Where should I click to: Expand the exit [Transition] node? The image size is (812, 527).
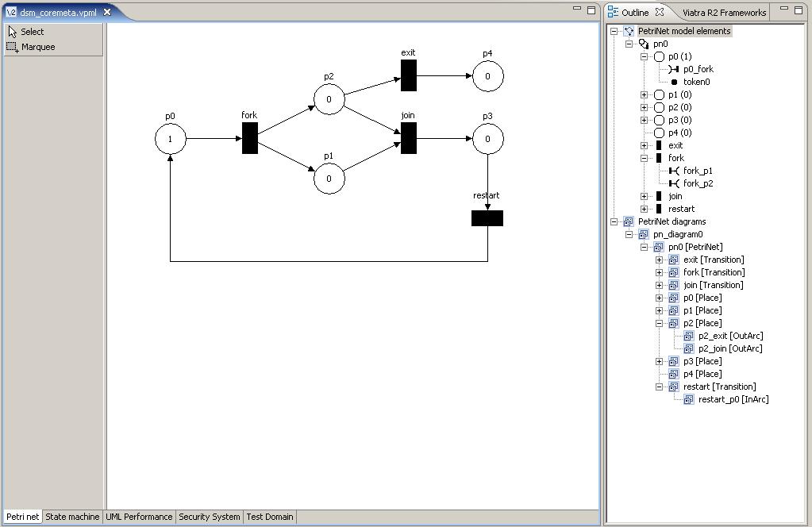click(659, 260)
